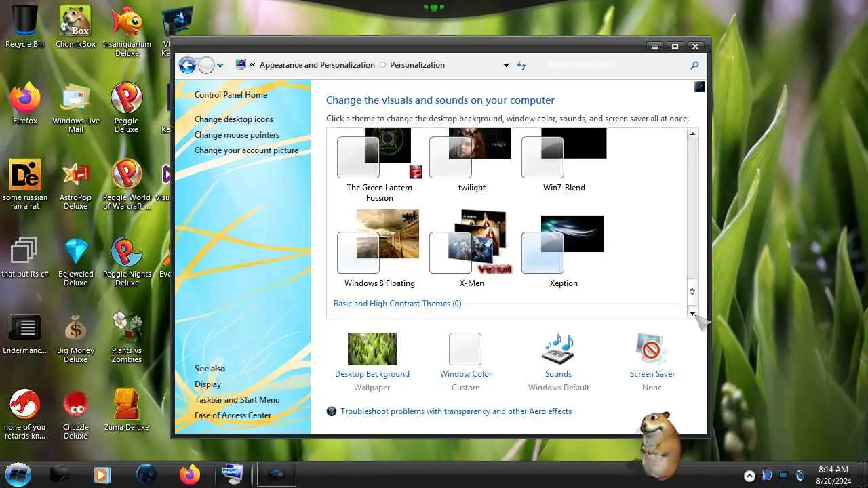Open Firefox desktop shortcut

(25, 104)
